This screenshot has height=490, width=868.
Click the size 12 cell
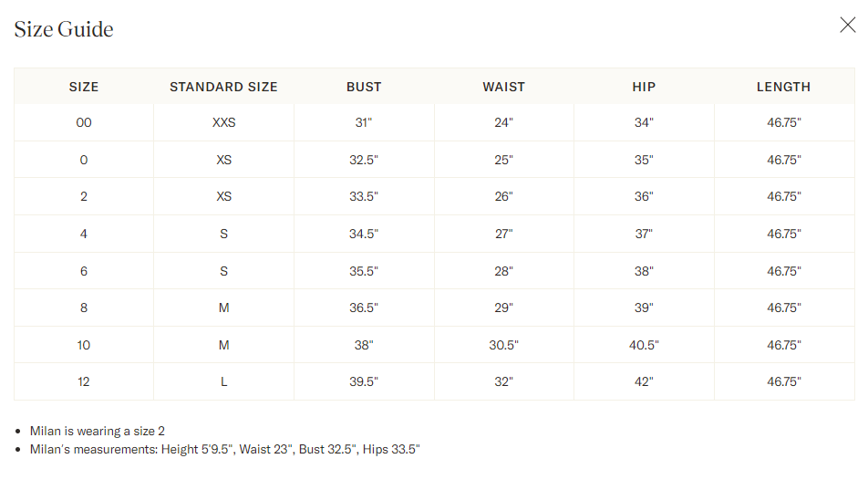[84, 381]
